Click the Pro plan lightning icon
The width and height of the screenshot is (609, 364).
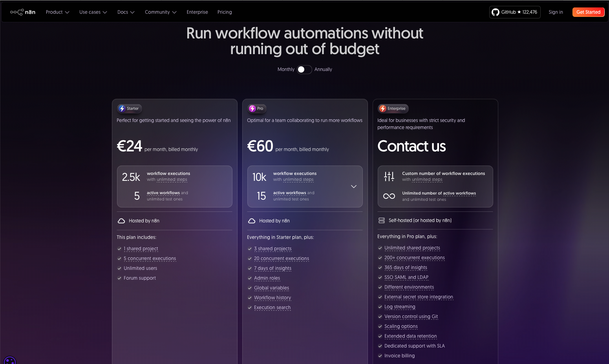[252, 109]
